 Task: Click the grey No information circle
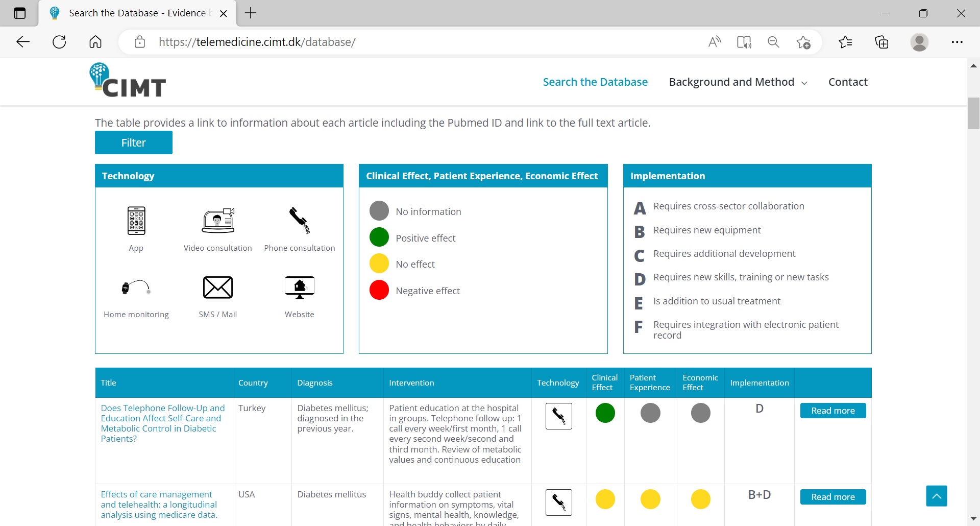pos(379,211)
